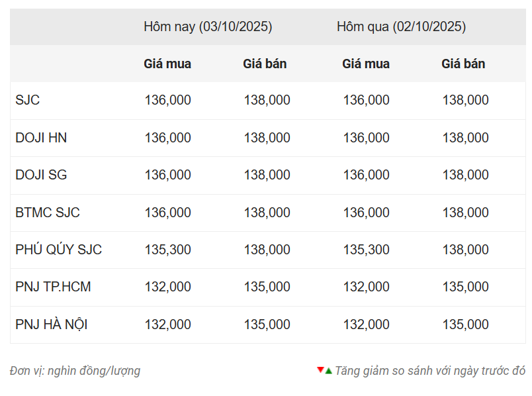Click the PNJ TP.HCM row label
The height and width of the screenshot is (396, 532).
point(54,287)
